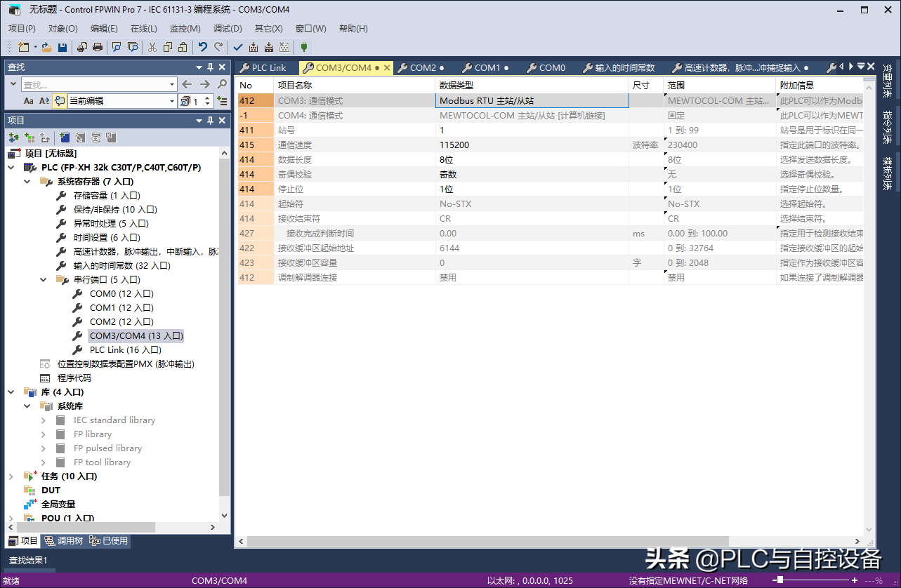This screenshot has height=588, width=901.
Task: Toggle match case Aa option
Action: pos(29,101)
